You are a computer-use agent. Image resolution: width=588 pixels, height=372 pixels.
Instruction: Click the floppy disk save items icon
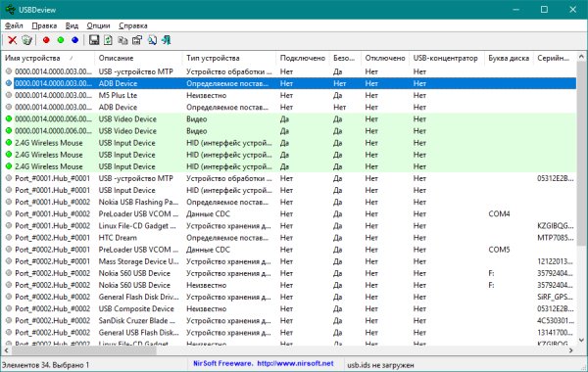(x=94, y=40)
